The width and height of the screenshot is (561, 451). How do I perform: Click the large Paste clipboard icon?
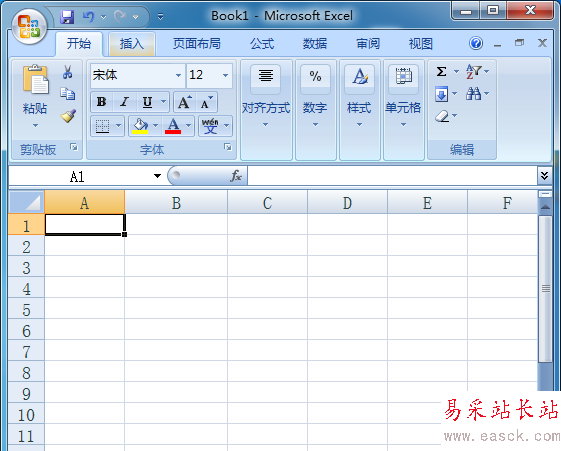tap(35, 79)
